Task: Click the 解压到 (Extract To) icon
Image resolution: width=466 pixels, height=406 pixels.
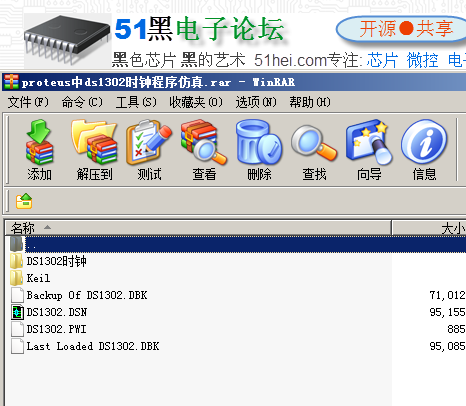Action: coord(94,150)
